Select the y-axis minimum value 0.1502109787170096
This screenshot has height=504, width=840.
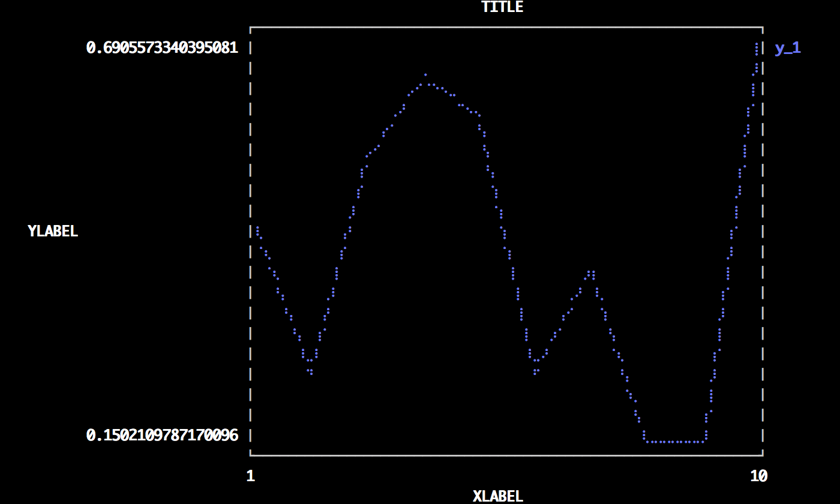pos(162,435)
